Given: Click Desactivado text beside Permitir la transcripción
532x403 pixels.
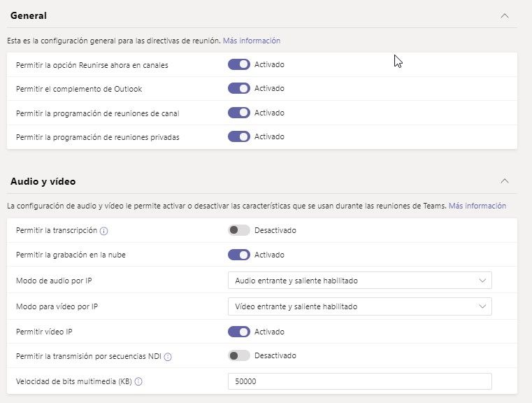Looking at the screenshot, I should (275, 230).
